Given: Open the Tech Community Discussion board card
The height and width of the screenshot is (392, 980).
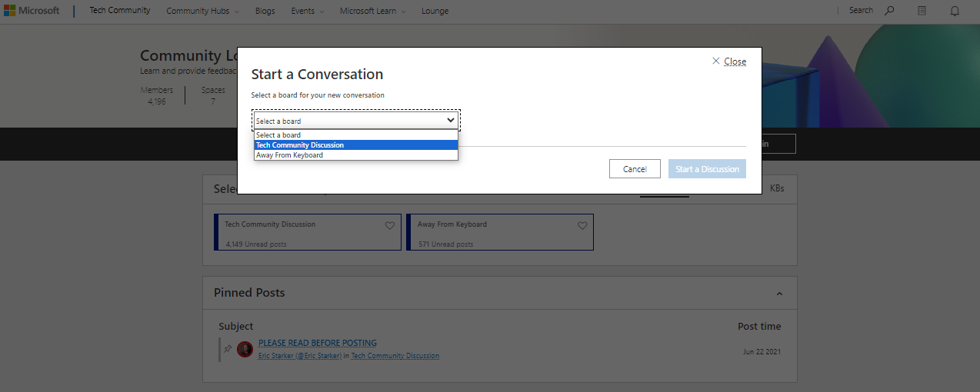Looking at the screenshot, I should tap(308, 232).
